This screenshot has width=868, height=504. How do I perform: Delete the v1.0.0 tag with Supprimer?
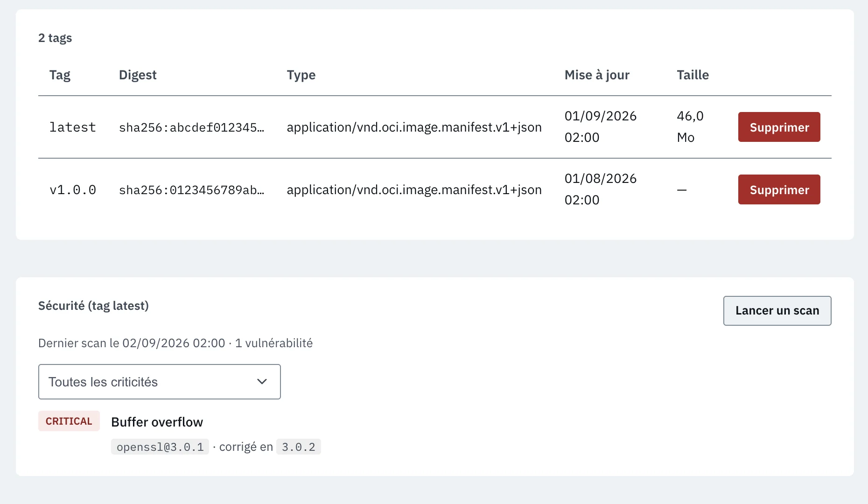click(x=779, y=189)
